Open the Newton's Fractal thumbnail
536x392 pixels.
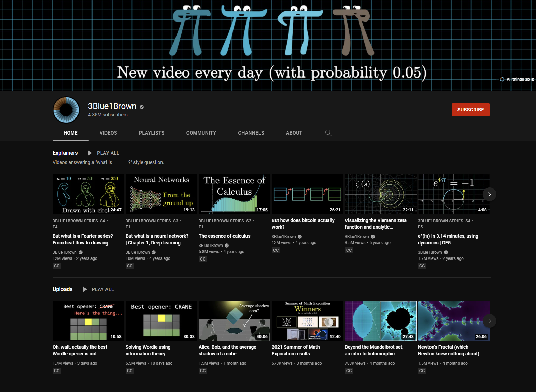pyautogui.click(x=454, y=321)
